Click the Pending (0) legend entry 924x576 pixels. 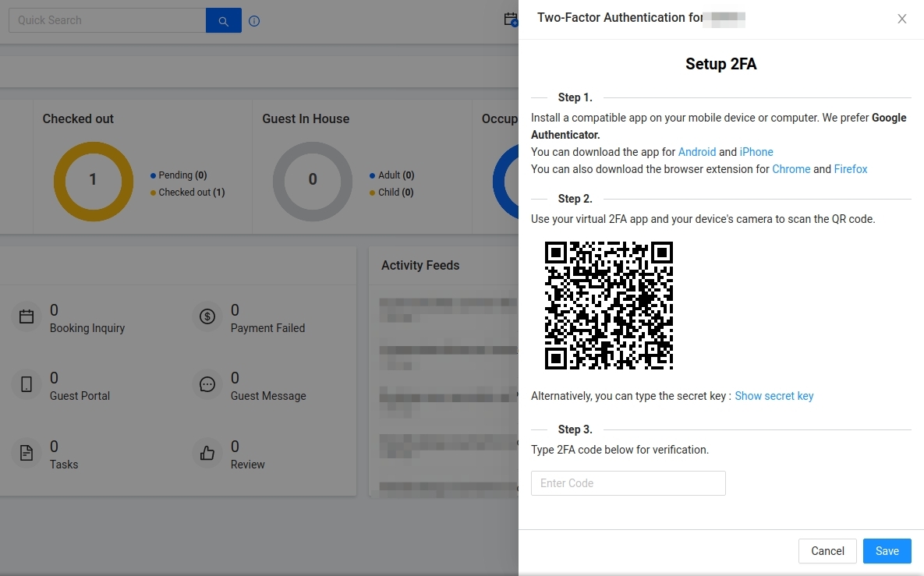pos(179,175)
